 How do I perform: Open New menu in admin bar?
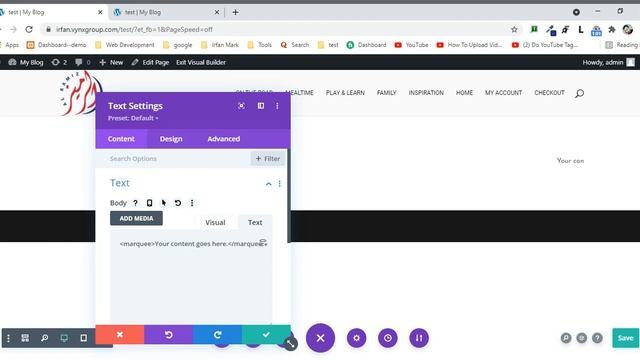point(111,62)
